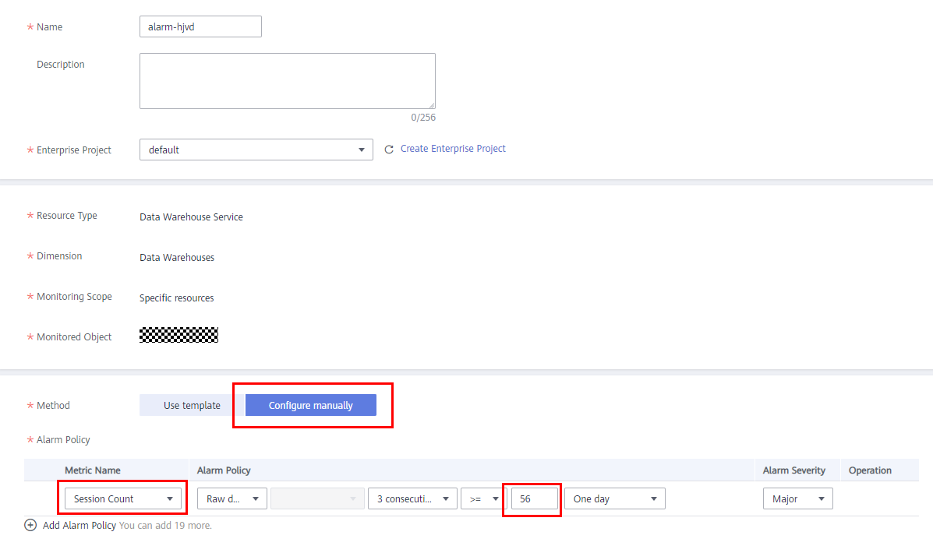This screenshot has height=560, width=933.
Task: Open the Raw data statistic dropdown
Action: tap(231, 498)
